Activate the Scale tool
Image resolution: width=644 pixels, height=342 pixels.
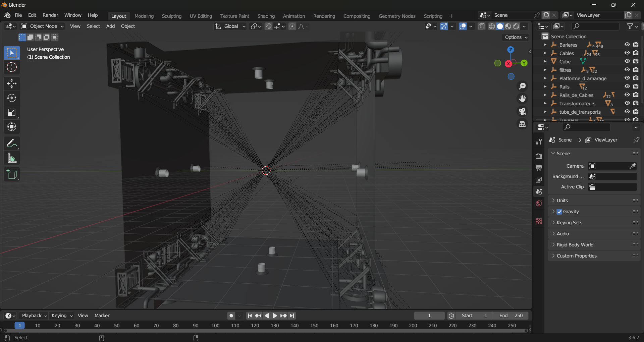12,113
